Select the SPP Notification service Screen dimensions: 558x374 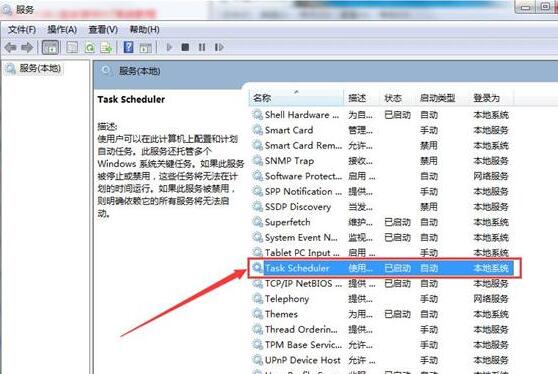click(x=381, y=191)
